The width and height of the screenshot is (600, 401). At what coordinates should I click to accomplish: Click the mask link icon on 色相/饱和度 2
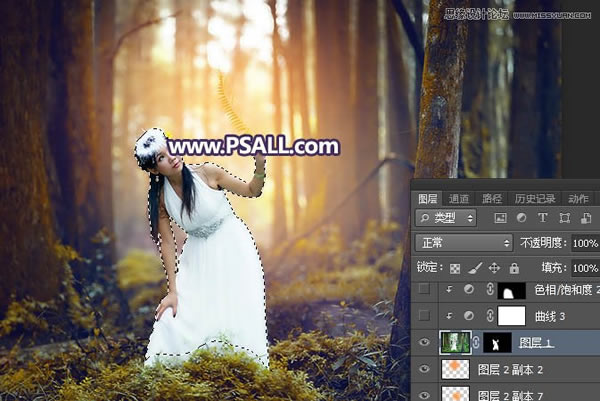point(490,289)
